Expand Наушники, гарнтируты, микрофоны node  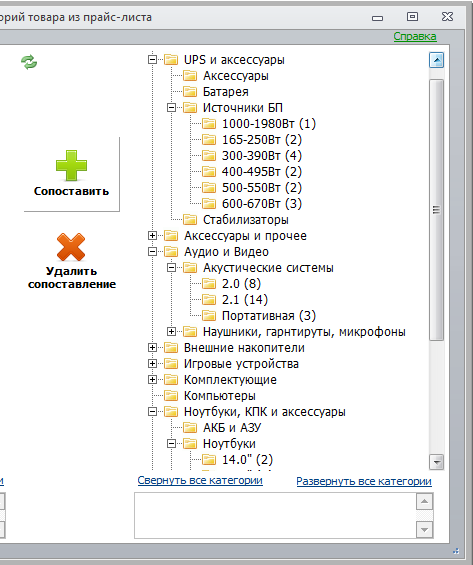coord(171,332)
